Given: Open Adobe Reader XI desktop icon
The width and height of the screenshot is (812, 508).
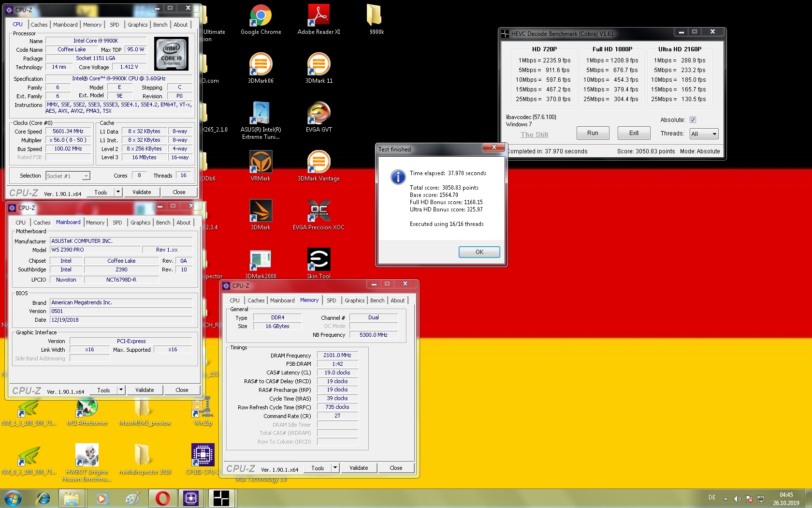Looking at the screenshot, I should pos(319,20).
